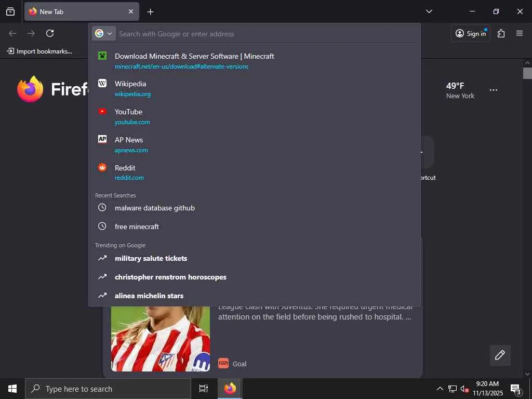Image resolution: width=532 pixels, height=399 pixels.
Task: Click the Minecraft creeper favicon
Action: (102, 56)
